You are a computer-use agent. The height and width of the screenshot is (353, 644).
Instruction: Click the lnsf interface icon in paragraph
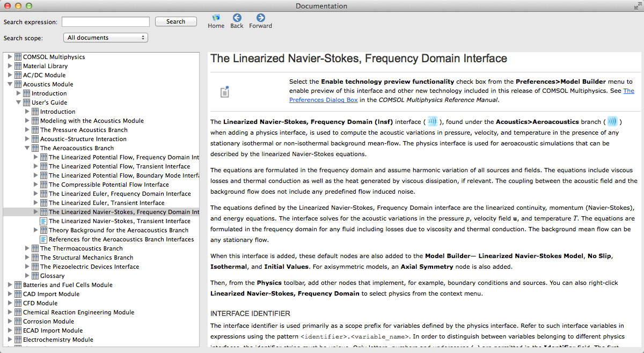point(432,121)
